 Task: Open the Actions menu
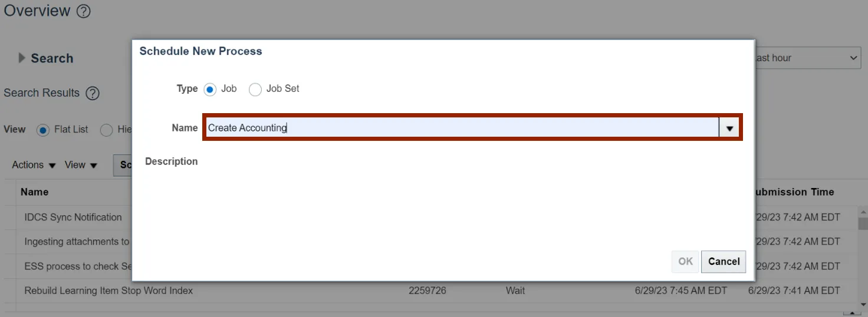point(34,165)
